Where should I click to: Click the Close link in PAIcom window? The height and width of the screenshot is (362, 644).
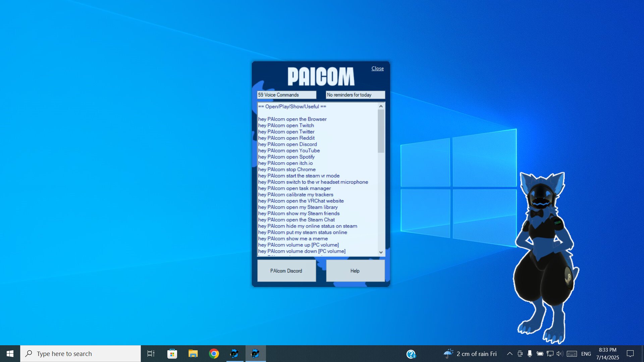coord(377,68)
